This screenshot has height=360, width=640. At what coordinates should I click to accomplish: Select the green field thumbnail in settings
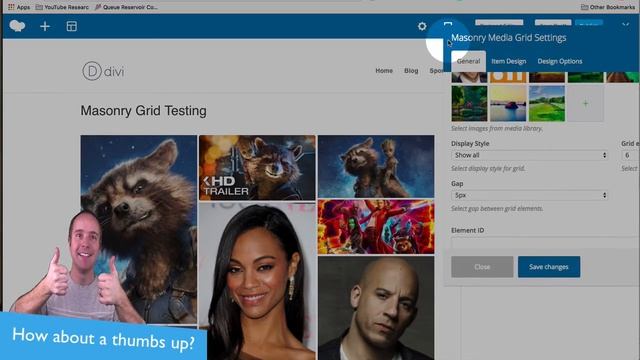[547, 103]
